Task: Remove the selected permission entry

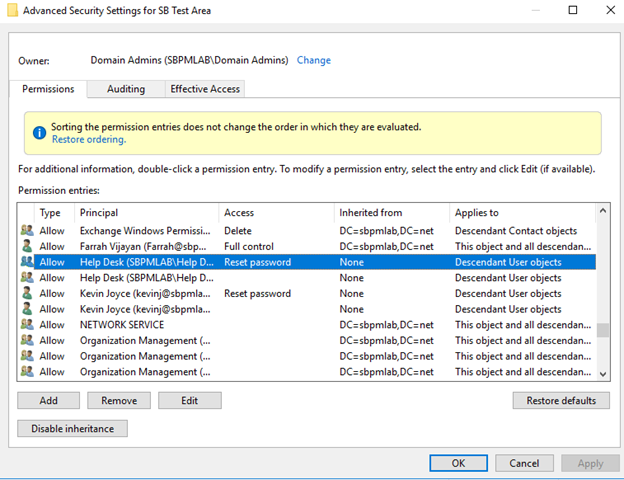Action: coord(119,400)
